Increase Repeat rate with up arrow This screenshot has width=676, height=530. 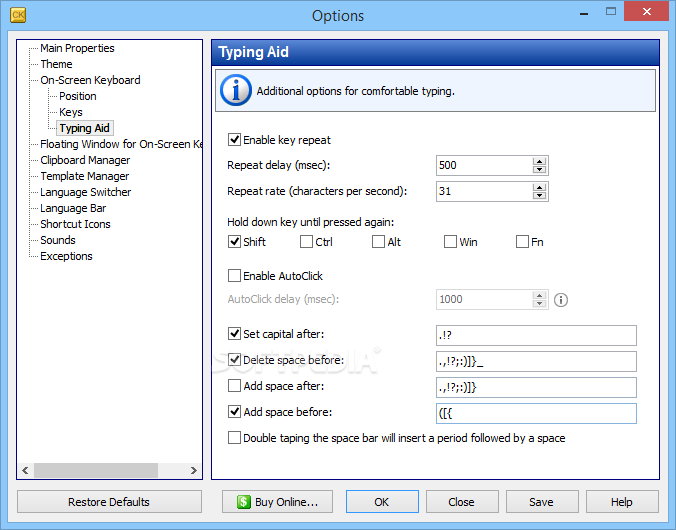[539, 188]
